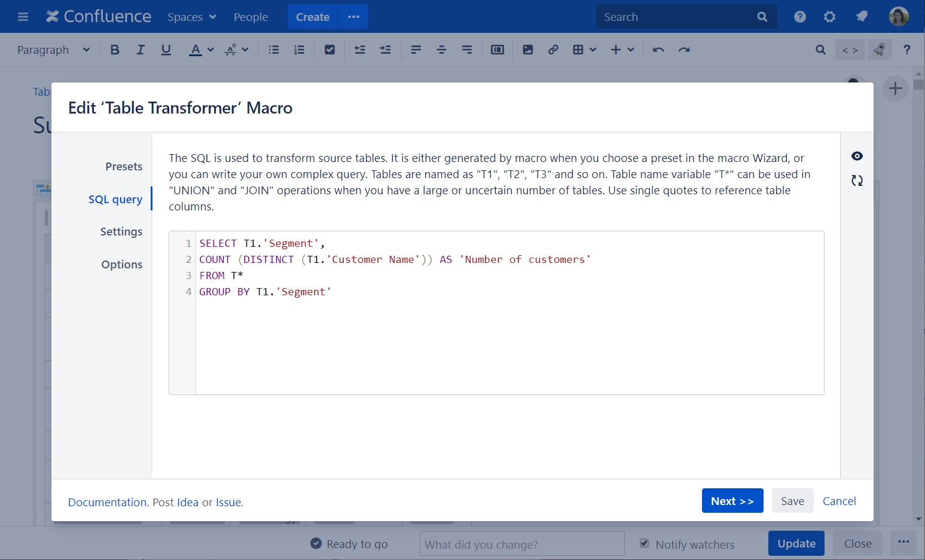Click the eye preview icon in macro dialog
The width and height of the screenshot is (925, 560).
[857, 156]
